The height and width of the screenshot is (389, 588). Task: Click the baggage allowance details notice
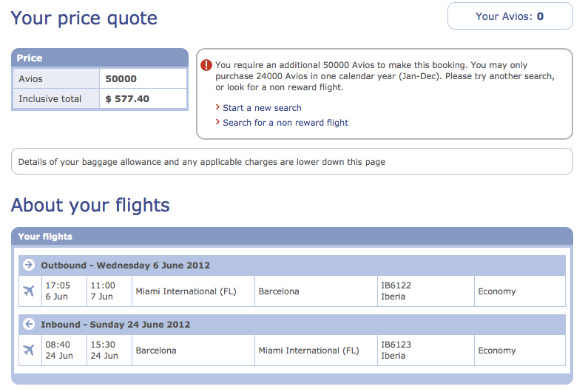pos(292,162)
